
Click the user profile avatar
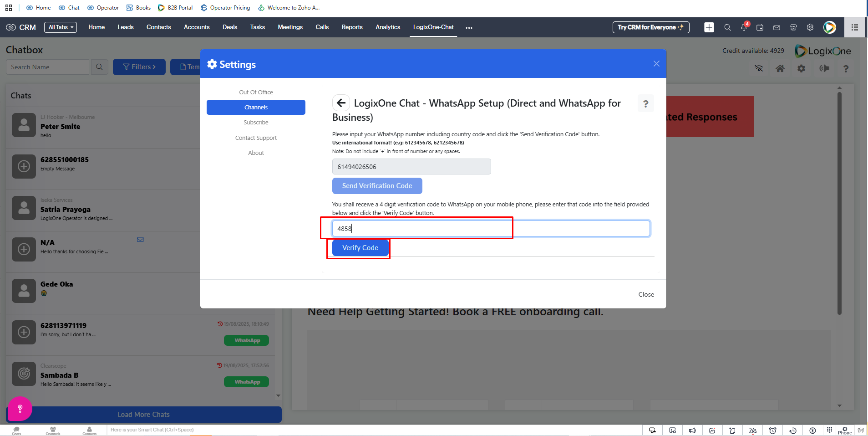[x=830, y=27]
